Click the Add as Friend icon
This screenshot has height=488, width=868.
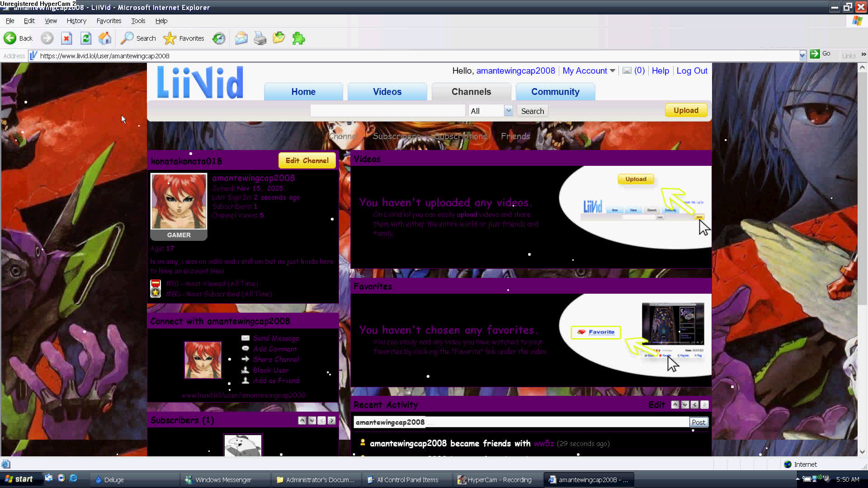tap(245, 380)
